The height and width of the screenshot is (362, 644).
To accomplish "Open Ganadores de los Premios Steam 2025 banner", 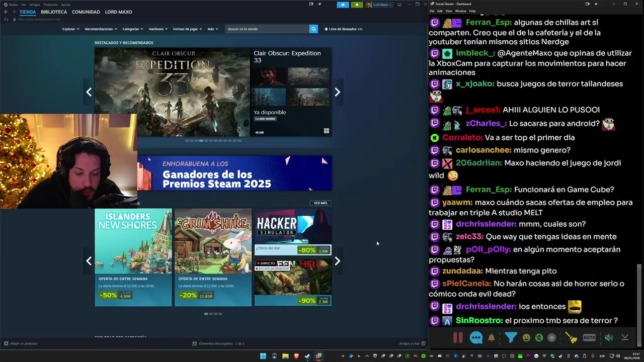I will tap(234, 173).
